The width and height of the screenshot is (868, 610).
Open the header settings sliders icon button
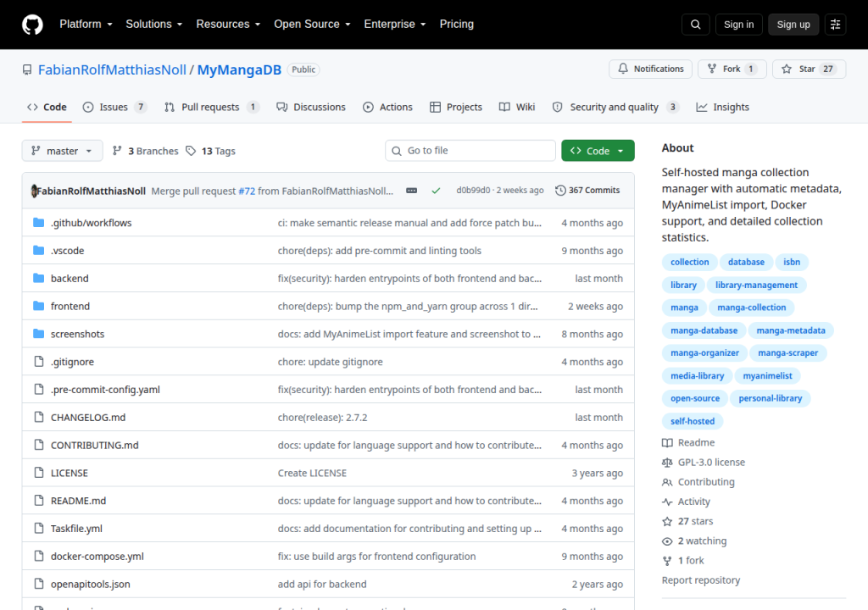(835, 25)
